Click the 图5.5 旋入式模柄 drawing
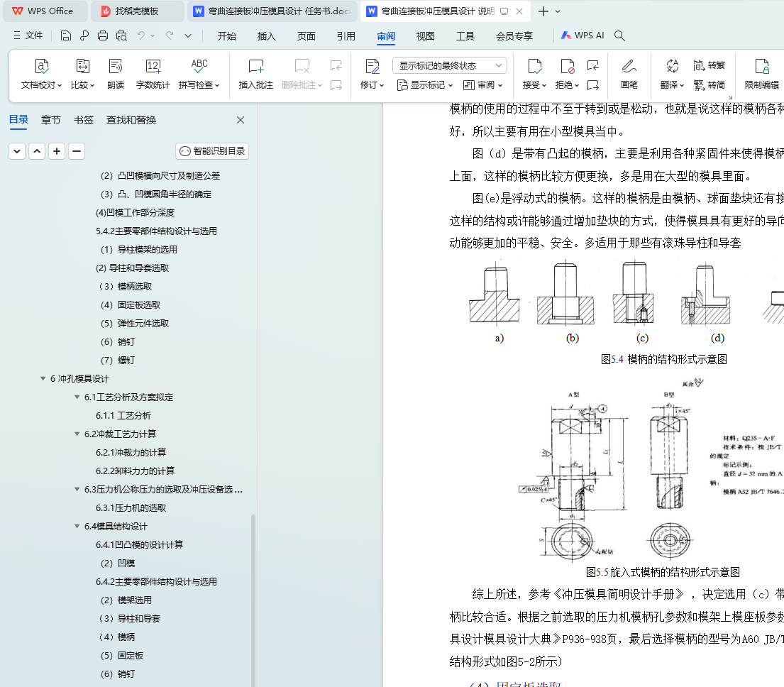 (650, 468)
